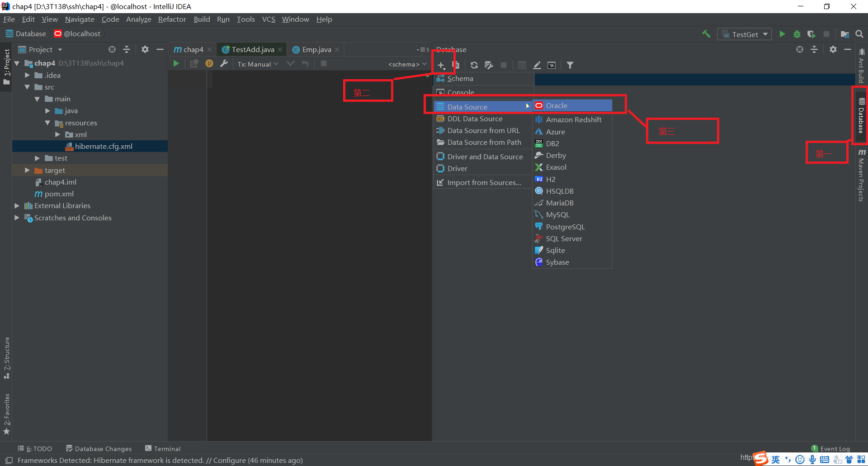Screen dimensions: 868x466
Task: Toggle the TODO tool window
Action: [35, 449]
